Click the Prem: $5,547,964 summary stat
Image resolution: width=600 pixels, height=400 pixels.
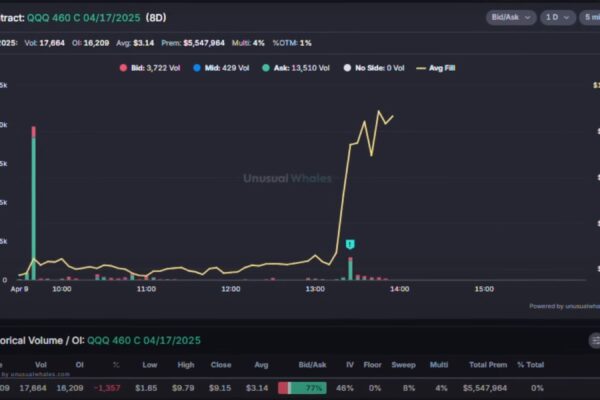193,43
